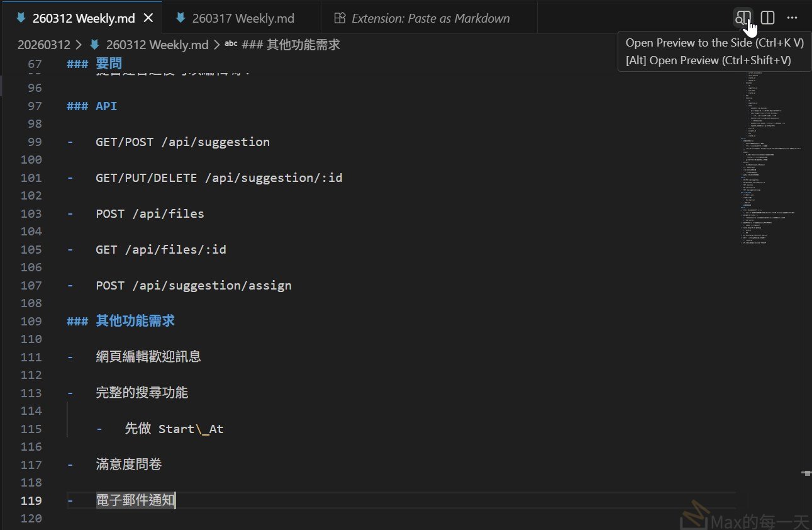The width and height of the screenshot is (812, 530).
Task: Click markdown icon on 260317 Weekly.md tab
Action: [x=181, y=18]
